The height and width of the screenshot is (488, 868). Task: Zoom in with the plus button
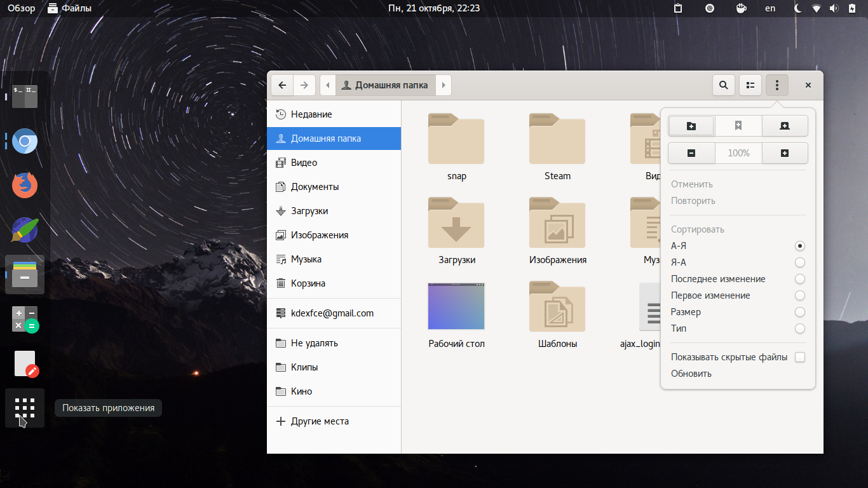(x=785, y=153)
